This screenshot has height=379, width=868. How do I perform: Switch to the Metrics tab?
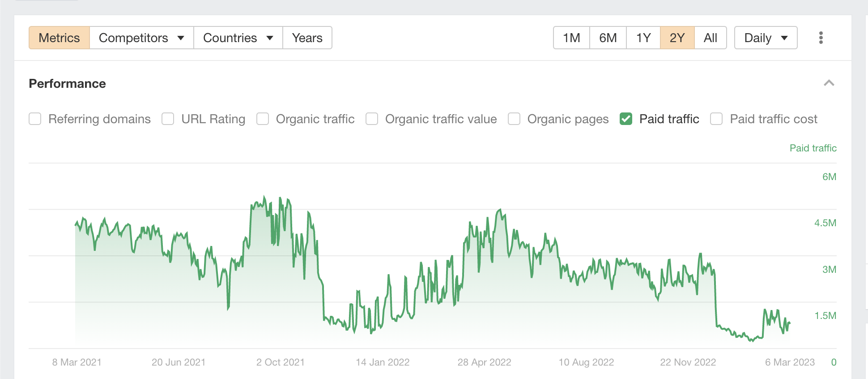pyautogui.click(x=59, y=38)
